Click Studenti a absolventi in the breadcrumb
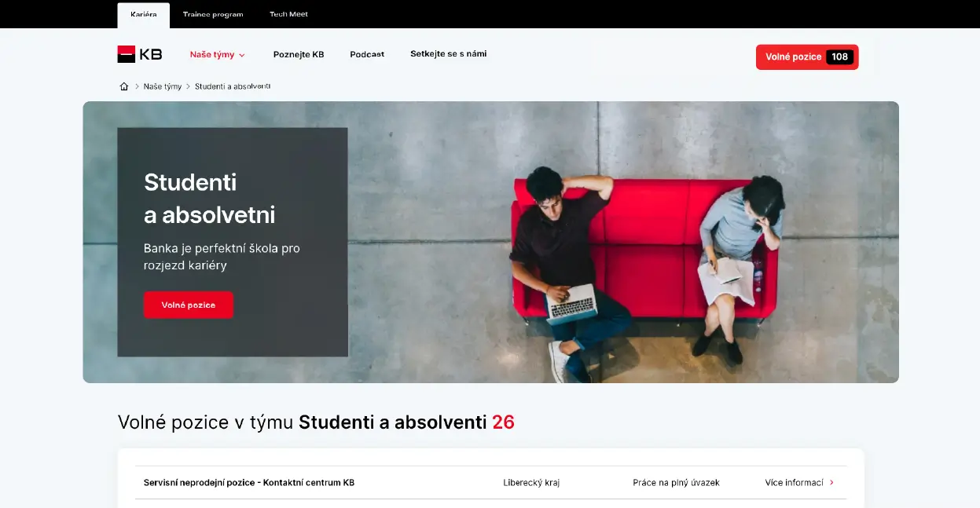The height and width of the screenshot is (508, 980). point(233,86)
